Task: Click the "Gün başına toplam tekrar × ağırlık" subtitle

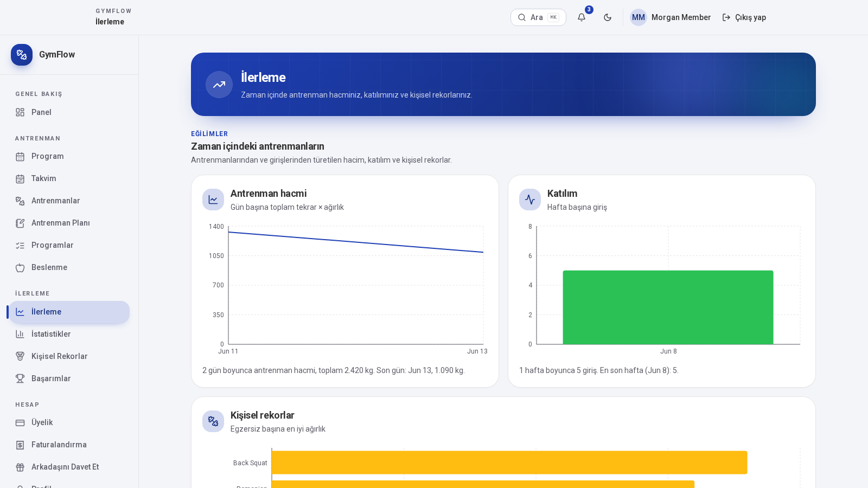Action: (287, 207)
